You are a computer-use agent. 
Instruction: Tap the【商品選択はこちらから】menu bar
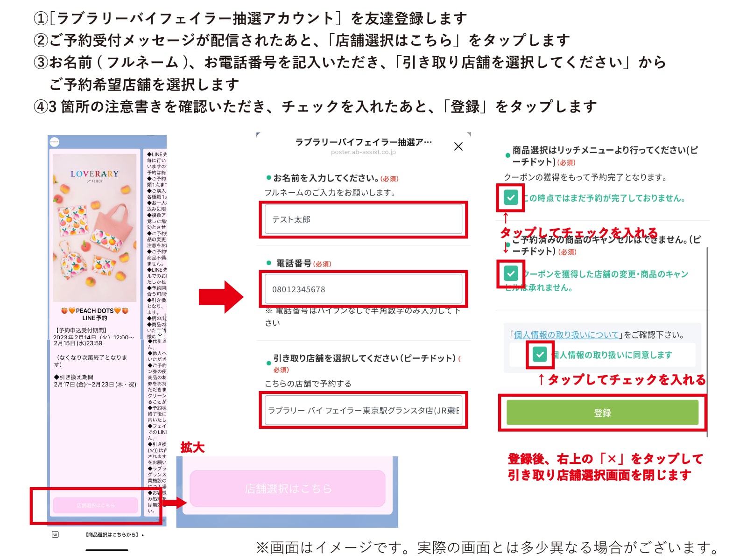[112, 535]
